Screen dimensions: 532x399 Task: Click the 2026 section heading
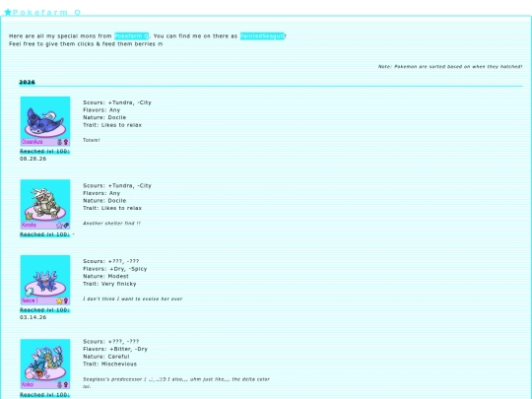tap(28, 82)
